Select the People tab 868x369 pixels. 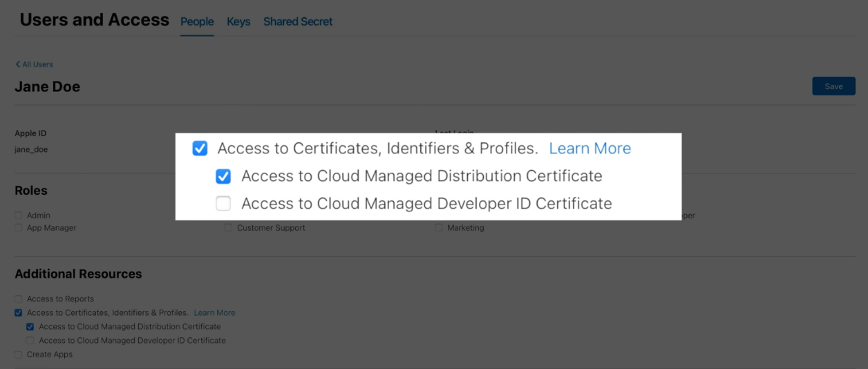197,22
